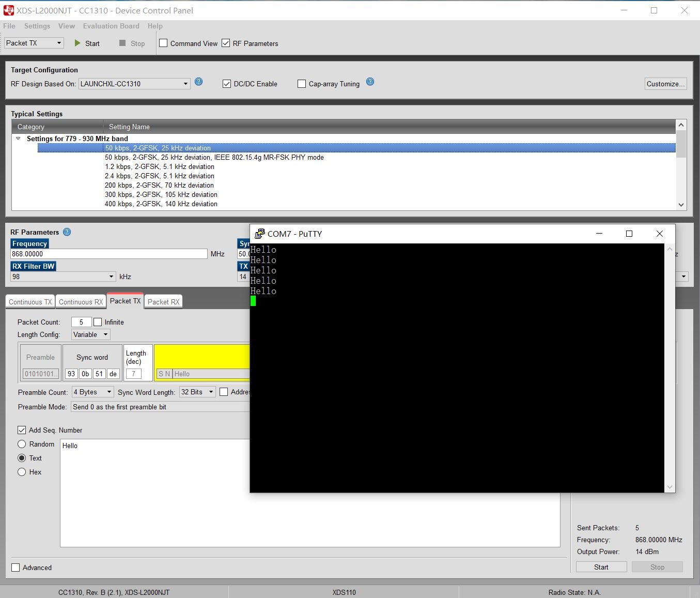Click the green Start play icon in toolbar
Screen dimensions: 700x598
click(77, 43)
